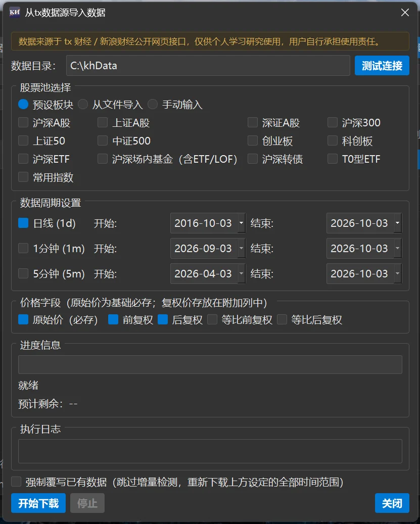Click the 关闭 button
The width and height of the screenshot is (420, 524).
[392, 503]
